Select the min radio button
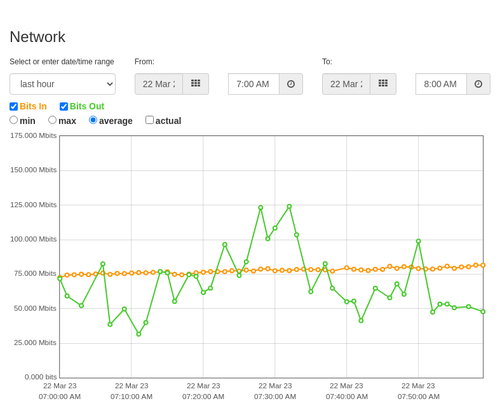Screen dimensions: 500x403 click(13, 120)
